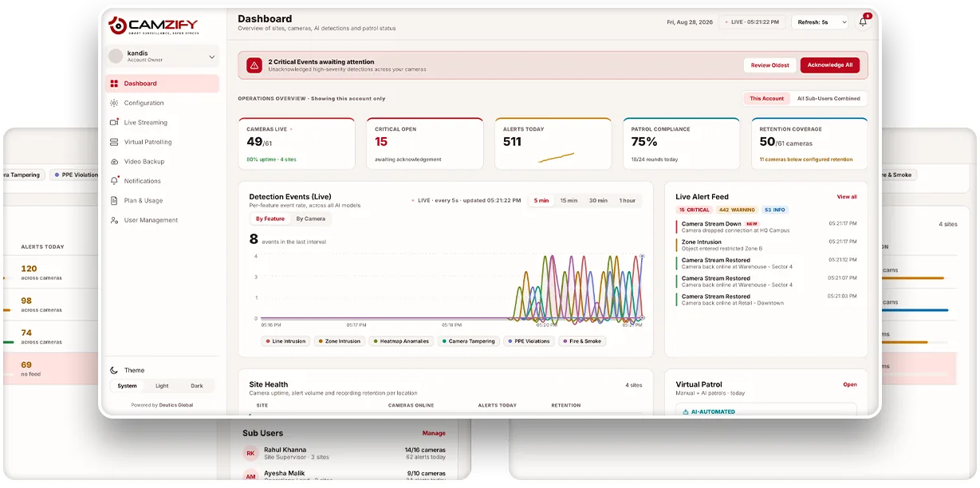This screenshot has height=488, width=980.
Task: Switch to This Account view
Action: coord(766,99)
